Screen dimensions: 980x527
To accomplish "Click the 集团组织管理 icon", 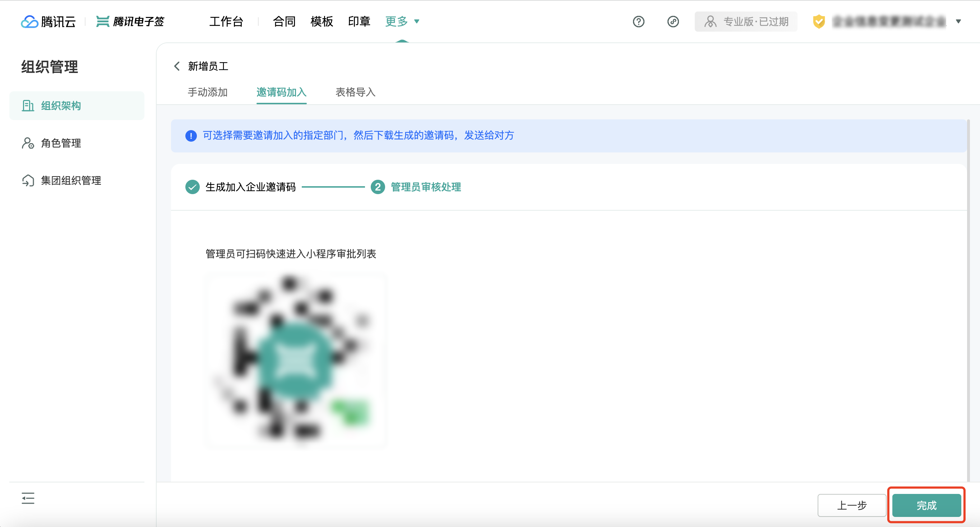I will coord(28,180).
